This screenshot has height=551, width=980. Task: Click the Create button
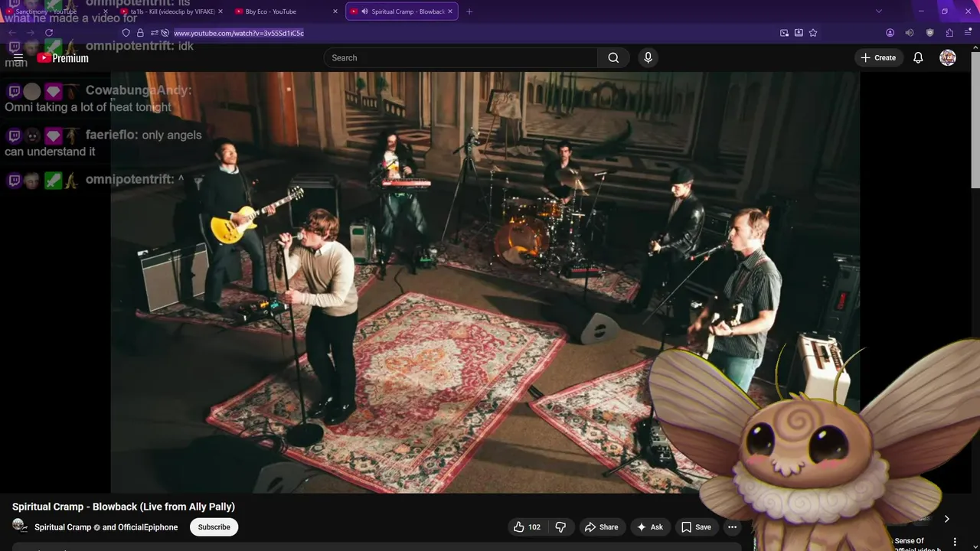pyautogui.click(x=878, y=57)
